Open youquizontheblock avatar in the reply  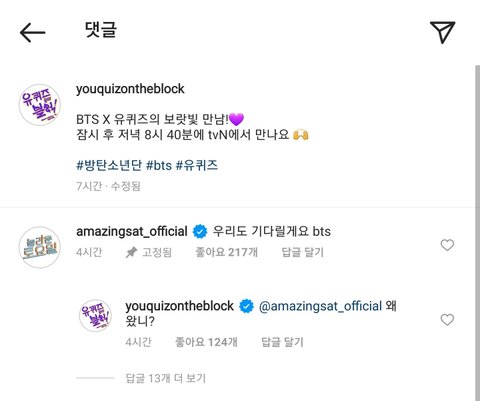95,315
